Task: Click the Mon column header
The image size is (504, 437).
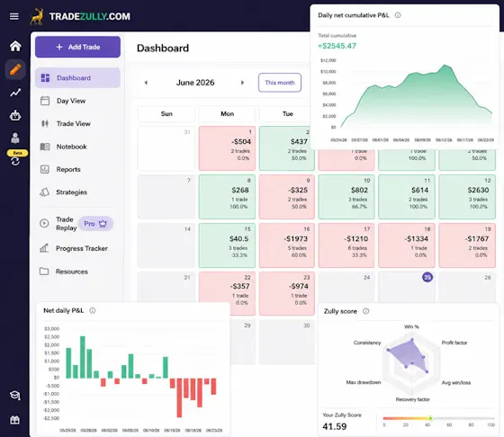Action: click(227, 113)
